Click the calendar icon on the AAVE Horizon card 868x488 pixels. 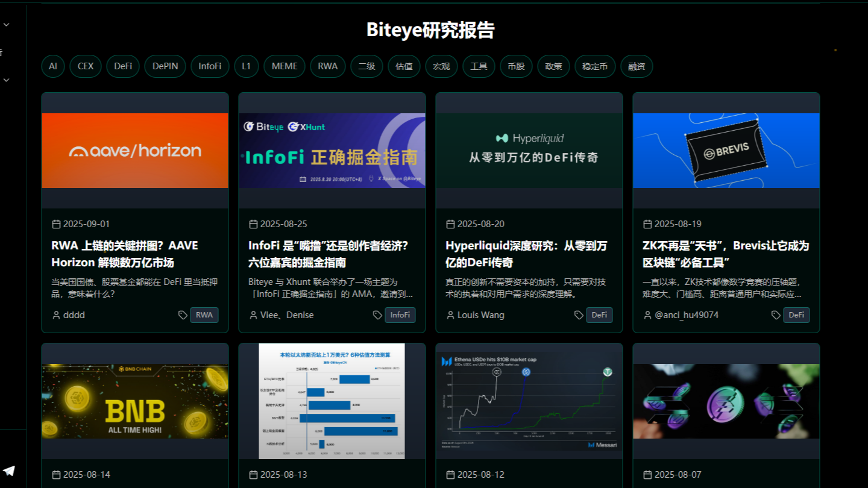point(55,224)
